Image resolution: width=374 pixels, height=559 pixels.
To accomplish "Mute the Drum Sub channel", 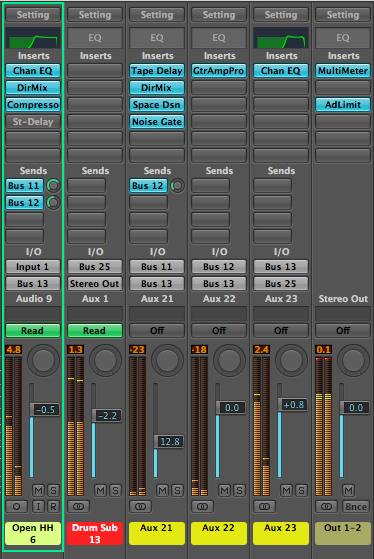I will [101, 491].
